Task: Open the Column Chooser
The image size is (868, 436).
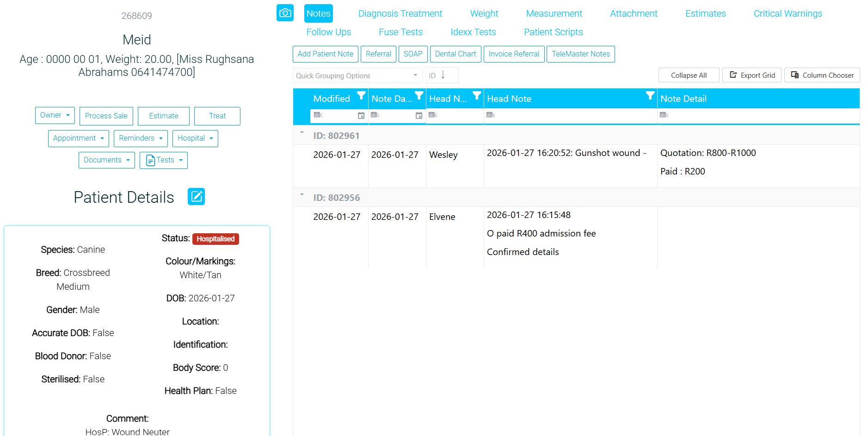Action: coord(822,75)
